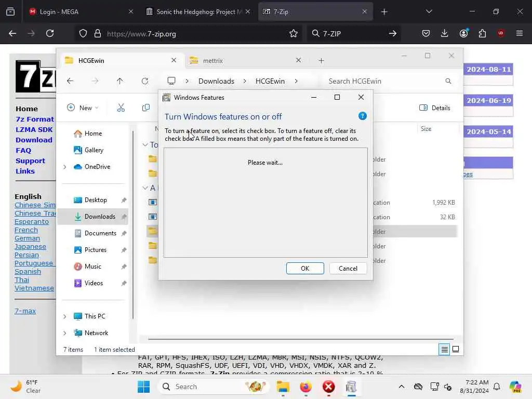Click Cancel in Windows Features dialog

(348, 269)
